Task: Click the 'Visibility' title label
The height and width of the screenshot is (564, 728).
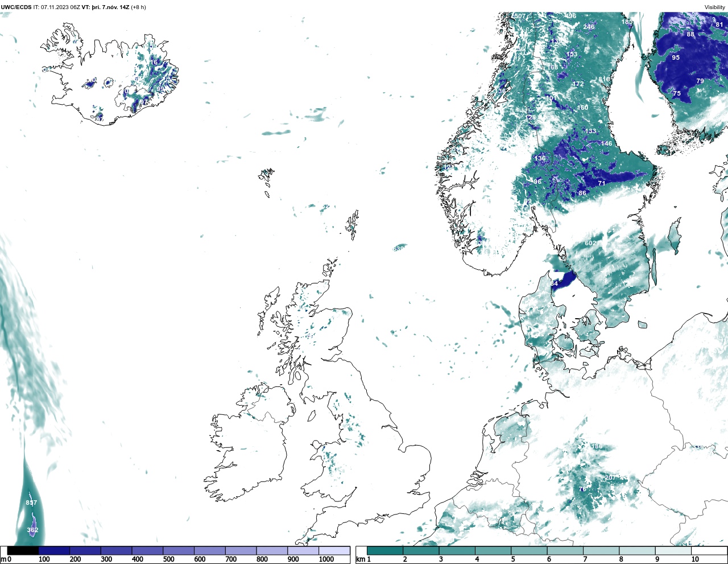Action: point(715,7)
